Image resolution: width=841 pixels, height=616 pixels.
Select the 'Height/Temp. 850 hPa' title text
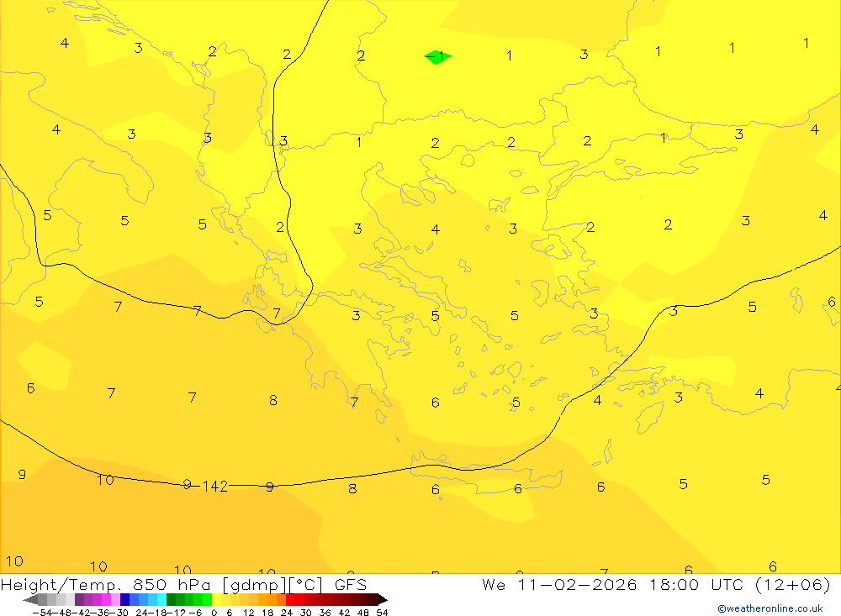point(108,584)
